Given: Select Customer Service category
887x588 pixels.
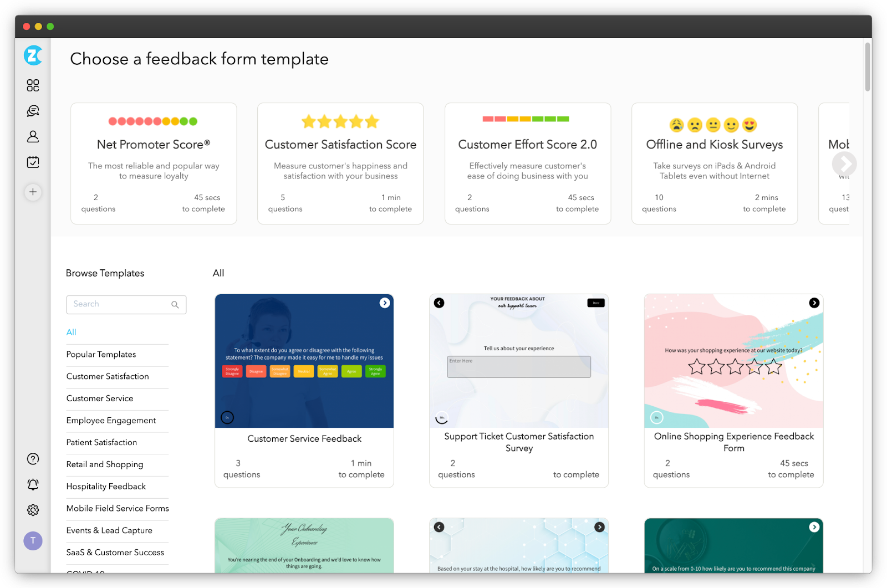Looking at the screenshot, I should pyautogui.click(x=100, y=398).
